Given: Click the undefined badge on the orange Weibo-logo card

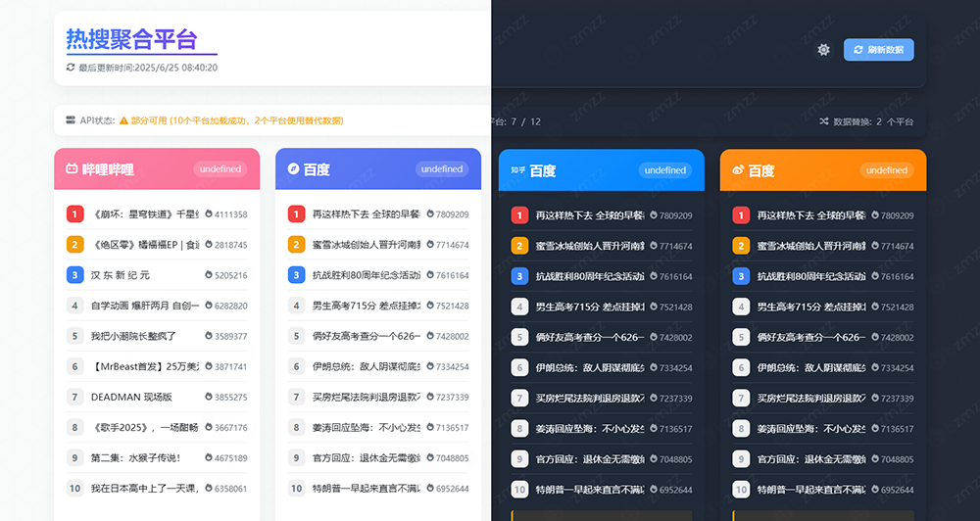Looking at the screenshot, I should [886, 170].
